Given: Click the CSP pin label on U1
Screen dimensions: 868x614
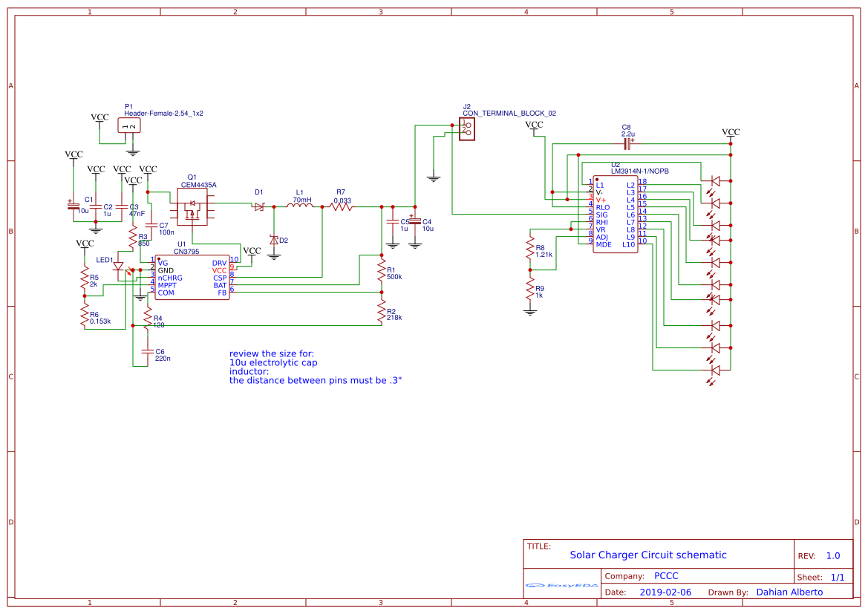Looking at the screenshot, I should pyautogui.click(x=220, y=278).
